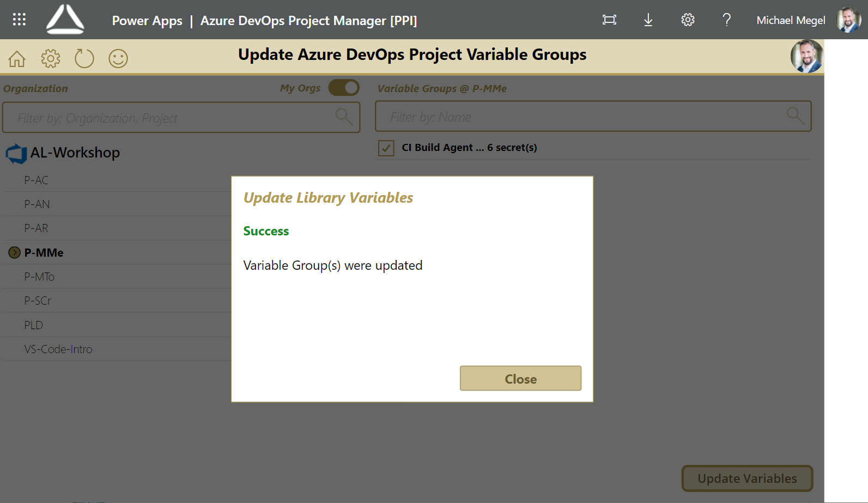Open Michael Megel account avatar in header
Screen dimensions: 868x503
coord(848,20)
